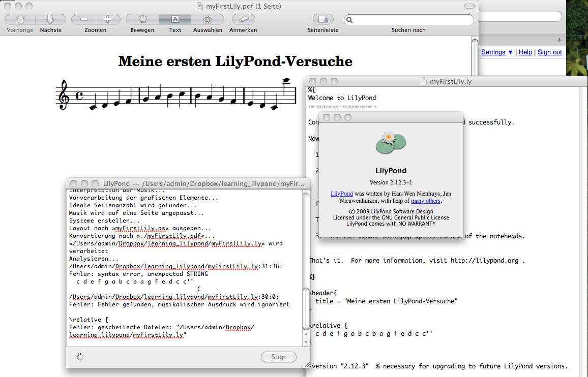
Task: Click the Suchen nach search field
Action: [409, 20]
